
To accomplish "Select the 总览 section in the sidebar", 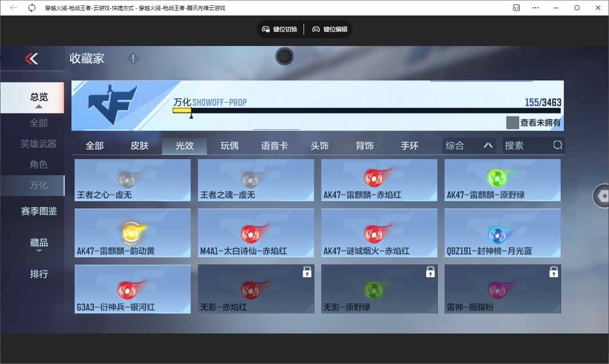I will click(x=39, y=97).
